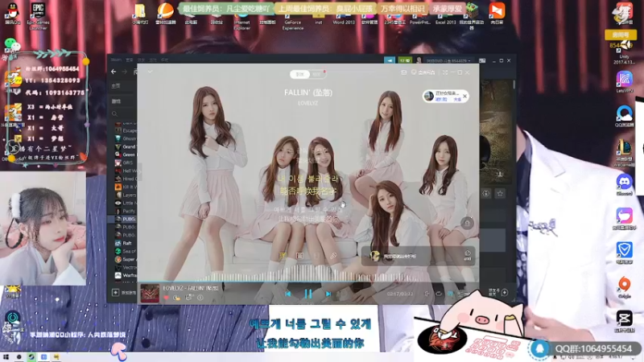Click the round share button at right edge
Viewport: 644px width, 362px height.
(x=467, y=224)
